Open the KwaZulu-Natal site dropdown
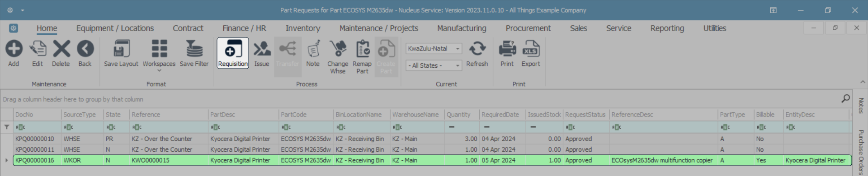The height and width of the screenshot is (176, 868). point(434,48)
